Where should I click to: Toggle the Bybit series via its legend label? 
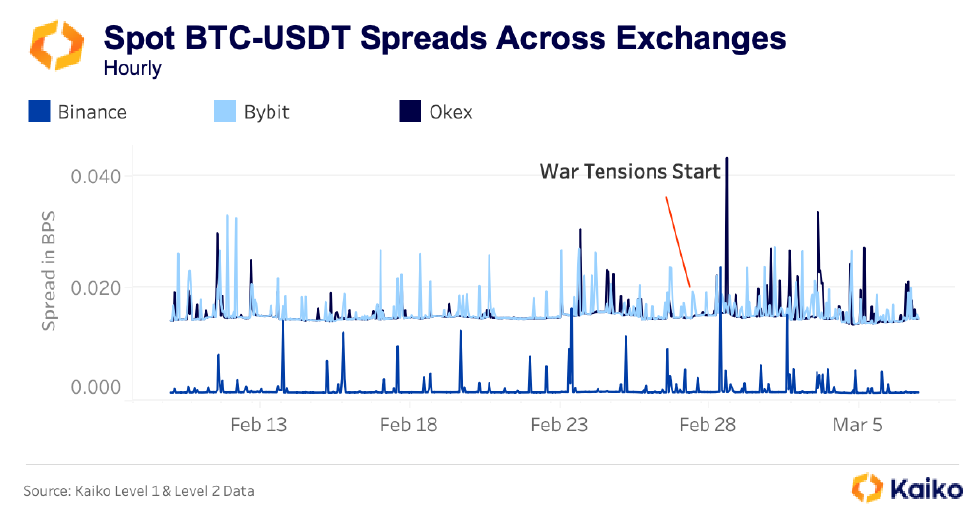pos(266,112)
